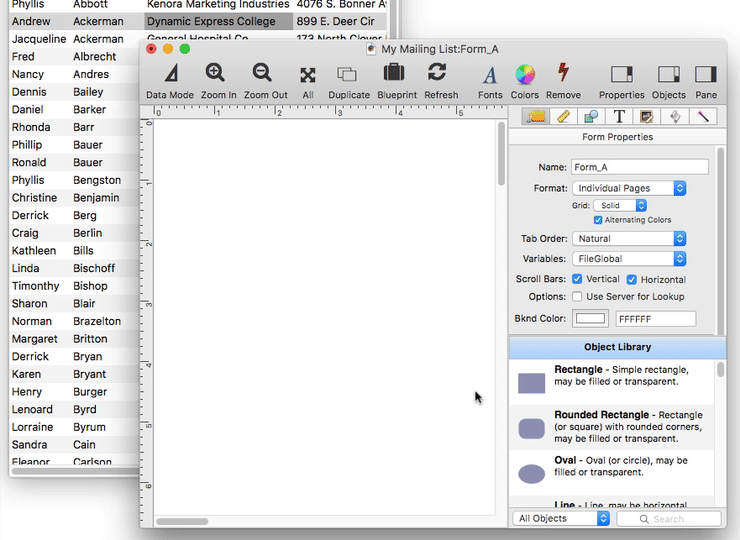Image resolution: width=740 pixels, height=540 pixels.
Task: Select Sandra Cain in mailing list
Action: pyautogui.click(x=74, y=444)
